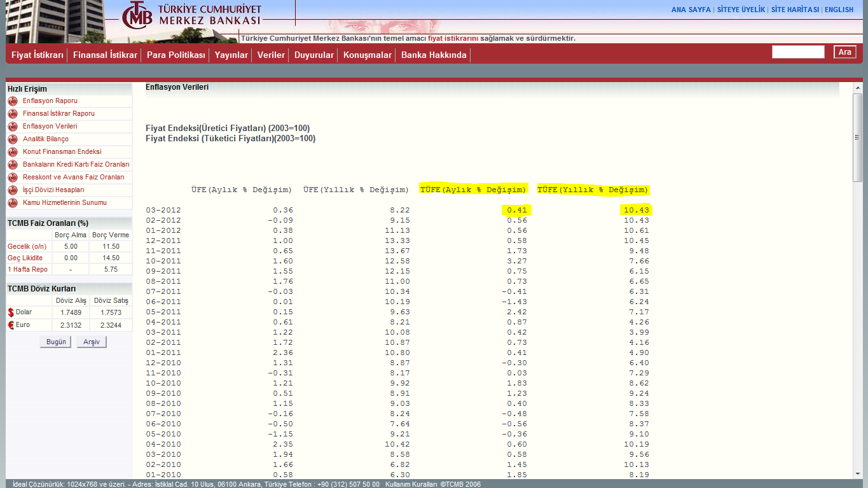
Task: Click highlighted value 0.41
Action: [517, 210]
